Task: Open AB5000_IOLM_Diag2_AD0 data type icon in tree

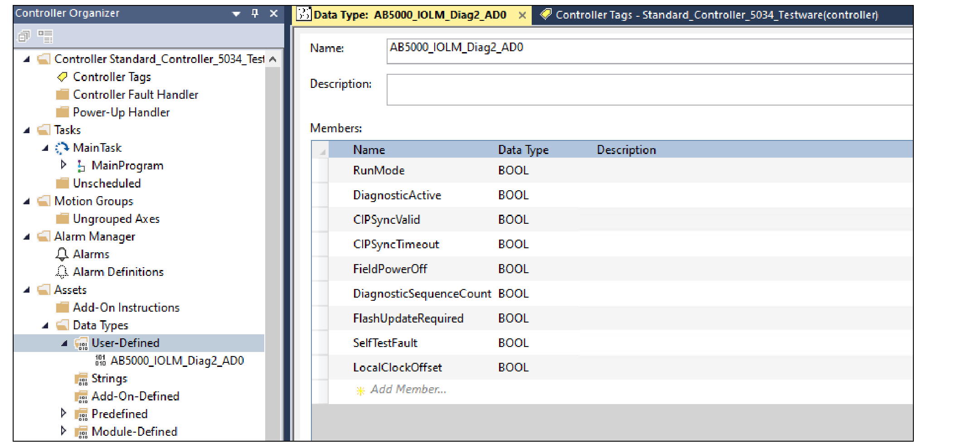Action: [x=100, y=361]
